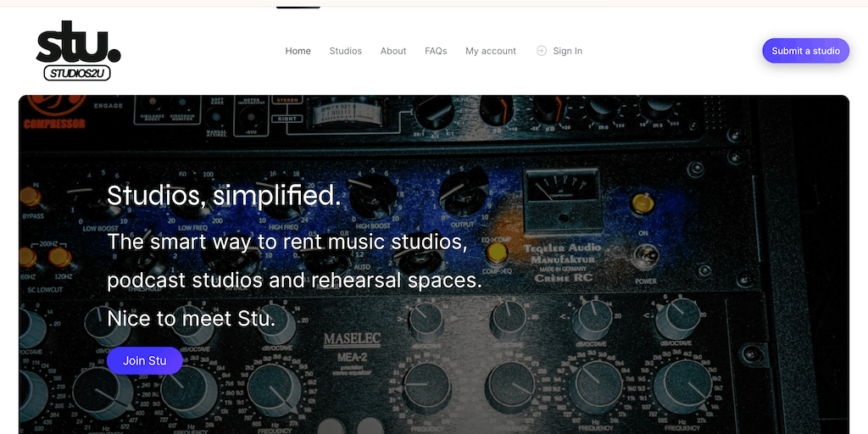Click the 'Studios, simplified.' headline
The image size is (868, 434).
point(224,196)
